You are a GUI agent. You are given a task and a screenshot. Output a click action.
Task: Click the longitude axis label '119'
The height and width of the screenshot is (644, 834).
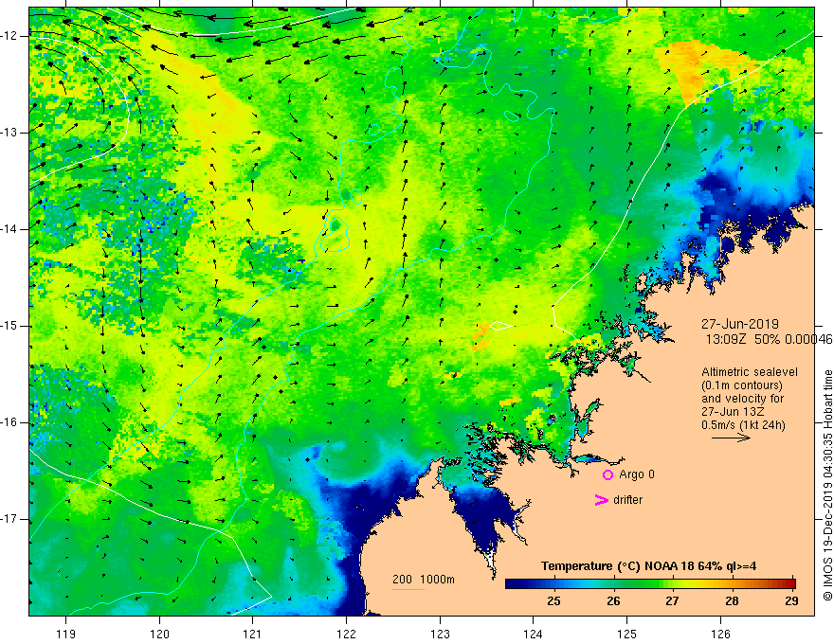(66, 634)
